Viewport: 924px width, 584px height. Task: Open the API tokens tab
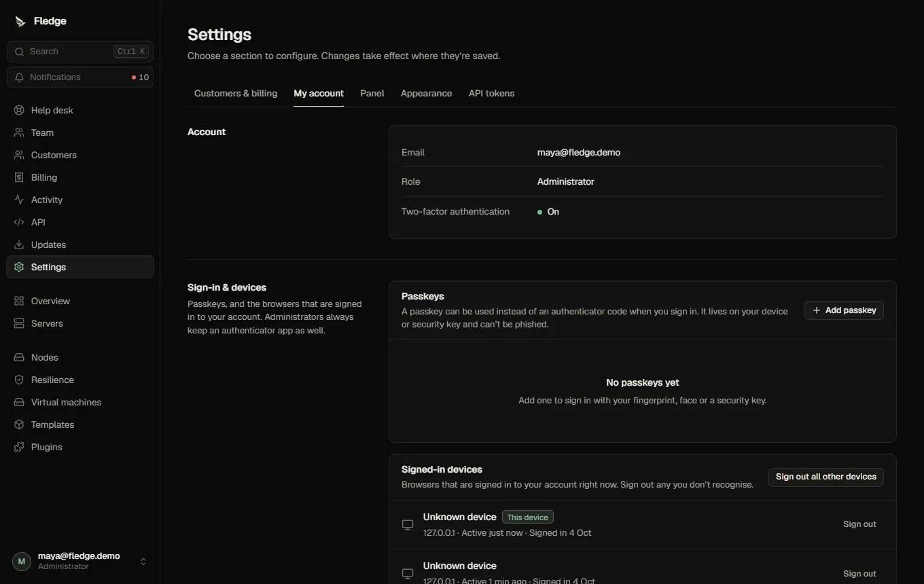point(491,93)
